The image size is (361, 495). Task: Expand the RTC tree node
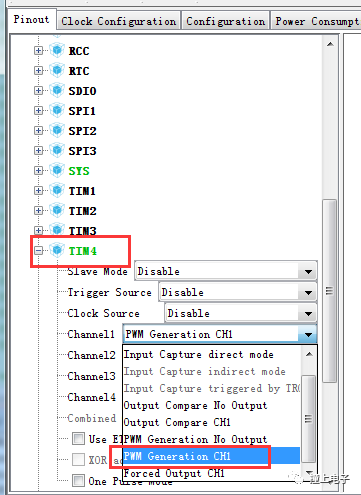(x=39, y=71)
